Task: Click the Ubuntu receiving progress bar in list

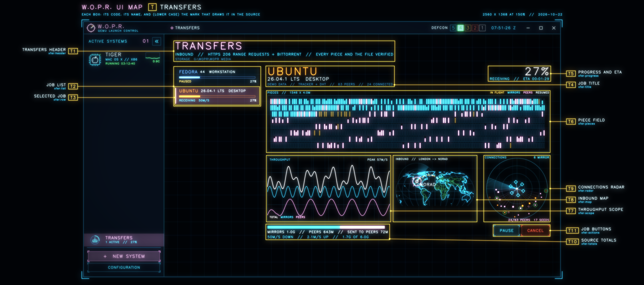Action: point(217,96)
